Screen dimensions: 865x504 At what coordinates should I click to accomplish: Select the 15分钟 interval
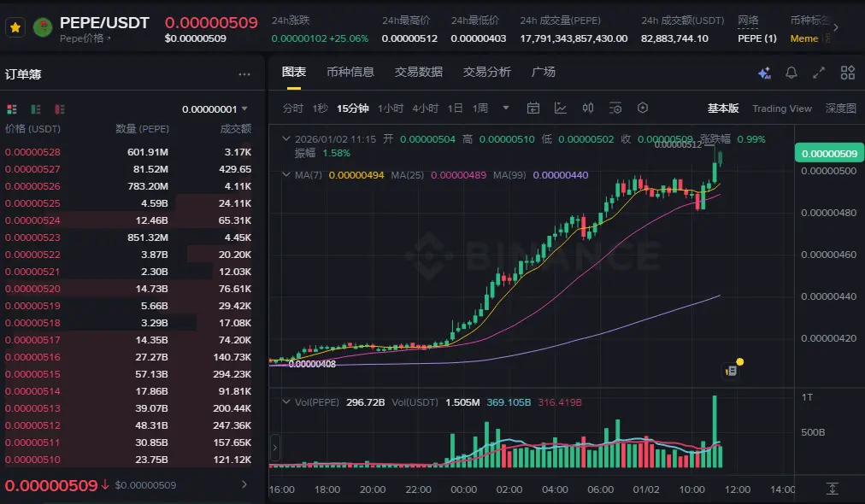coord(352,108)
